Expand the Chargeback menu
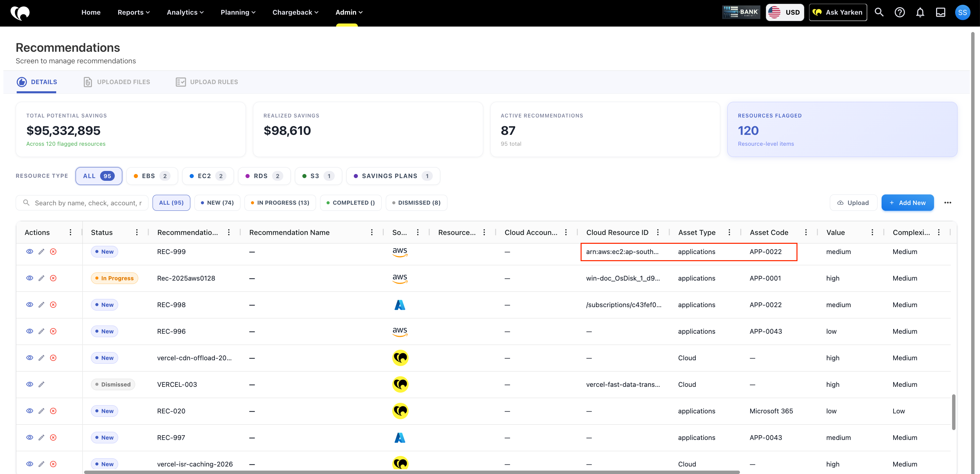Viewport: 980px width, 474px height. (295, 12)
